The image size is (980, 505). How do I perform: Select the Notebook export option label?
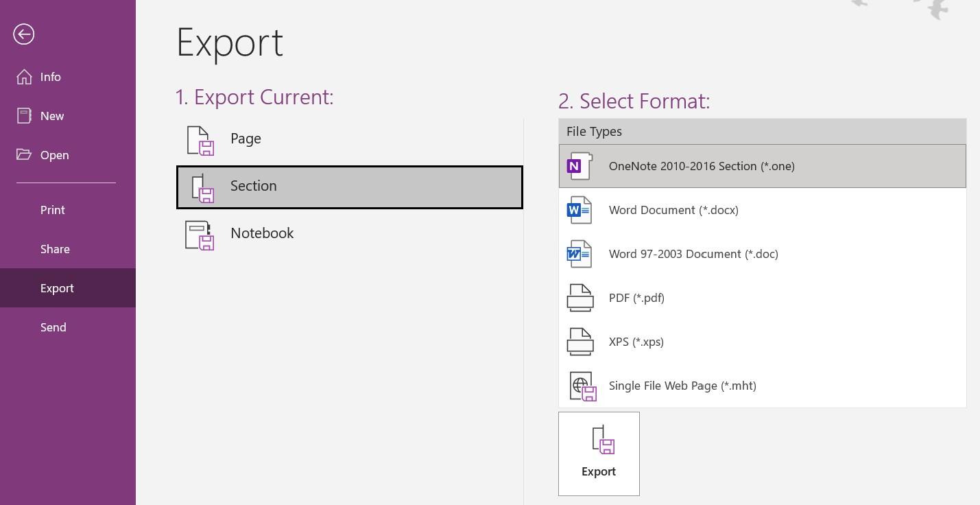pos(262,233)
